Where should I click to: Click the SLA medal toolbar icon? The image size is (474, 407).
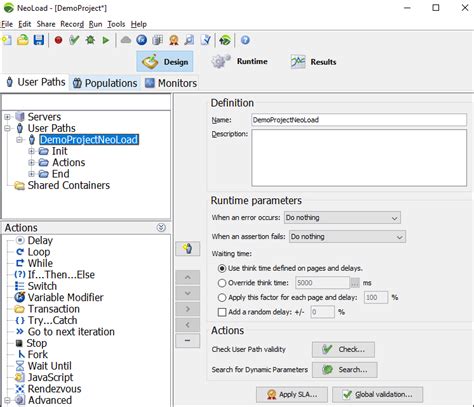pos(173,40)
